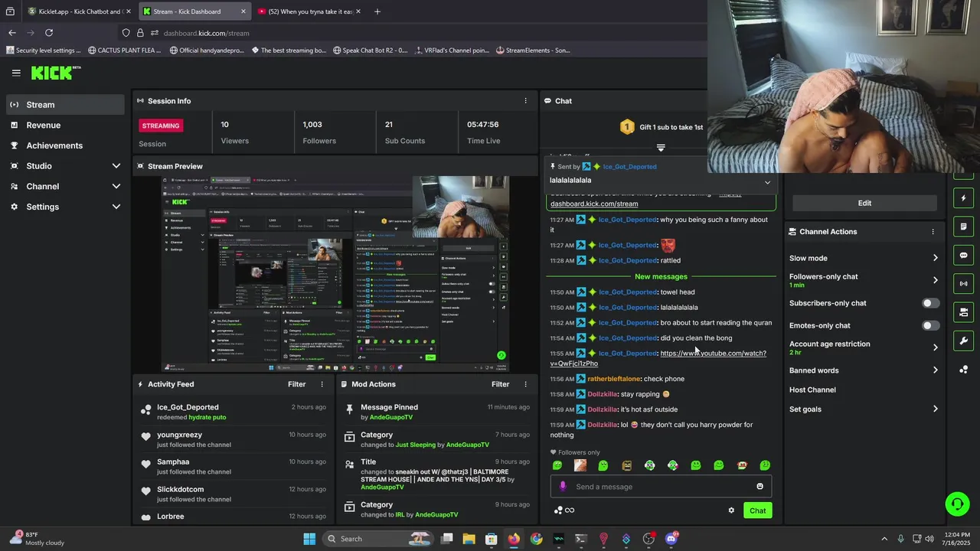Go back in browser history
The image size is (980, 551).
(12, 33)
